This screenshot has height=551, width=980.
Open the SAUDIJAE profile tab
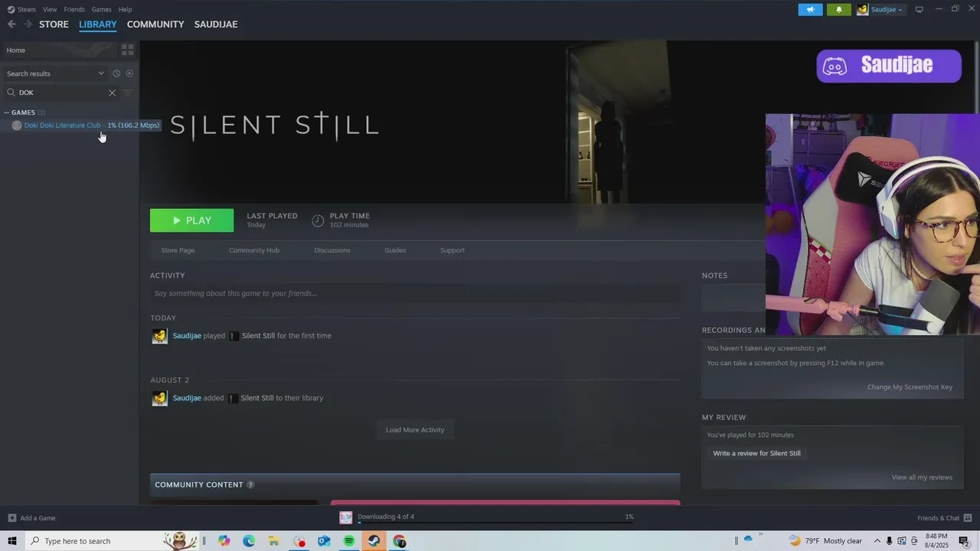(x=216, y=24)
